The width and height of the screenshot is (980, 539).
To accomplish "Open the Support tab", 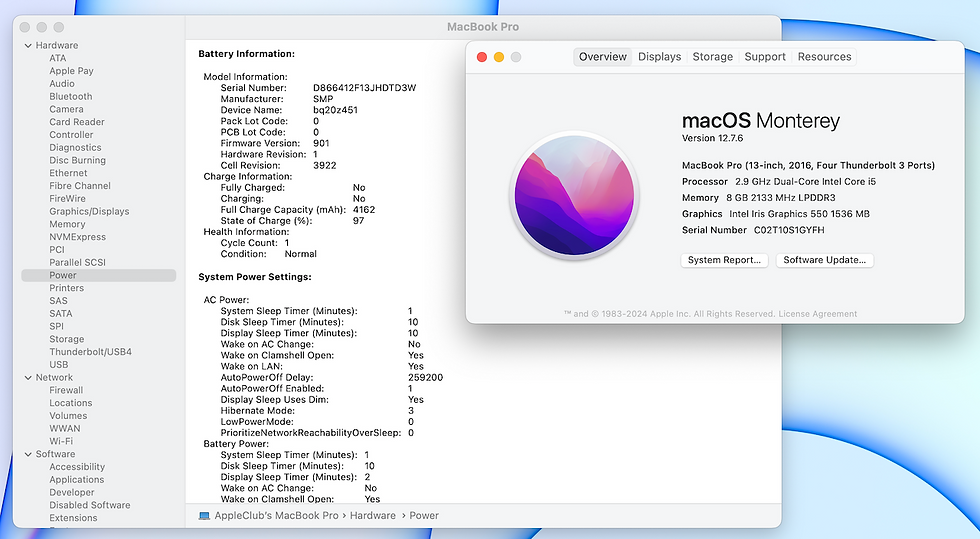I will point(765,57).
